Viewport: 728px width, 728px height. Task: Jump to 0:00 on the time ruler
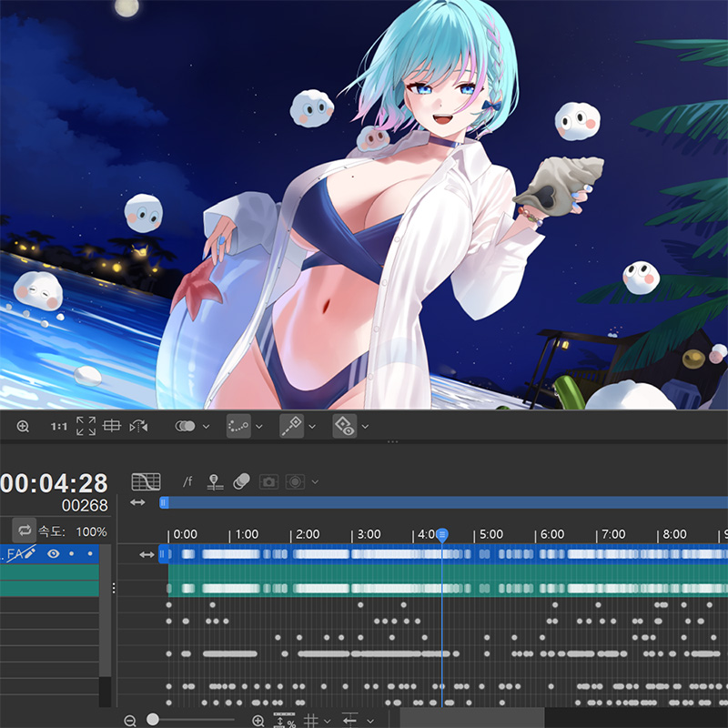(x=185, y=534)
